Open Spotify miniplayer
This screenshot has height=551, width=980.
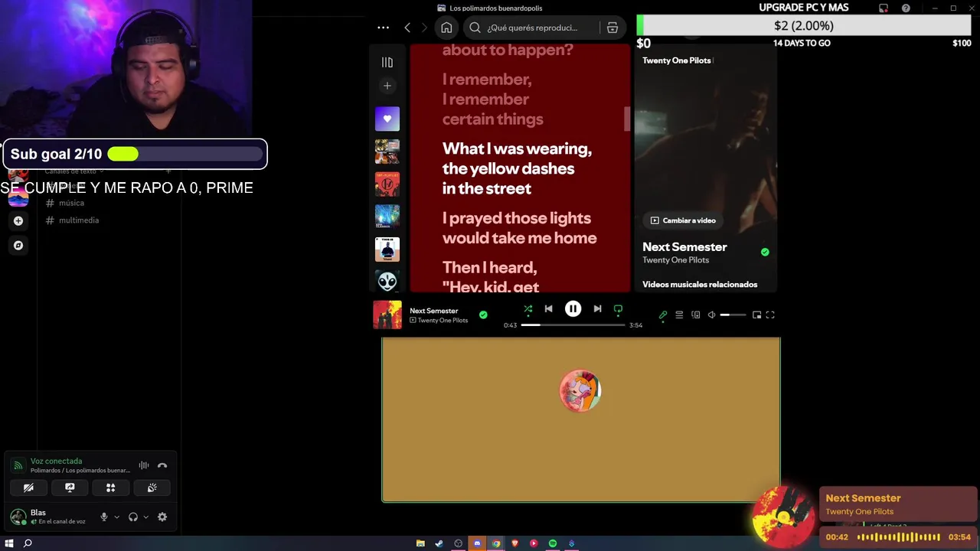[756, 315]
